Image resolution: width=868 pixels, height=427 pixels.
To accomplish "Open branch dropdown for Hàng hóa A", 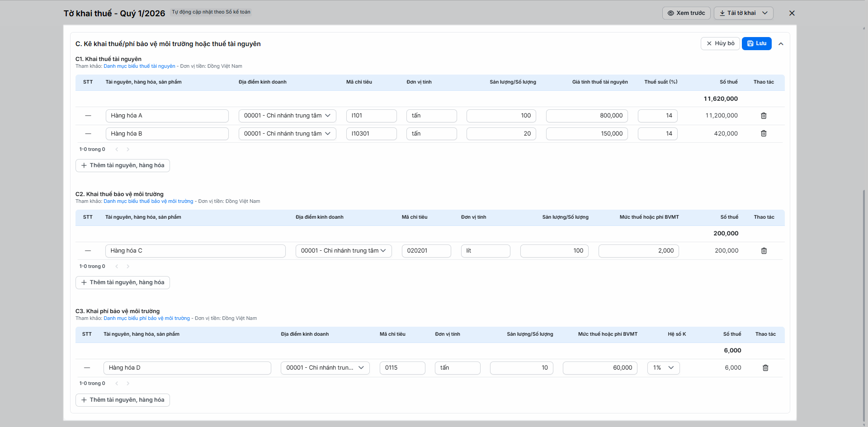I will click(x=287, y=116).
